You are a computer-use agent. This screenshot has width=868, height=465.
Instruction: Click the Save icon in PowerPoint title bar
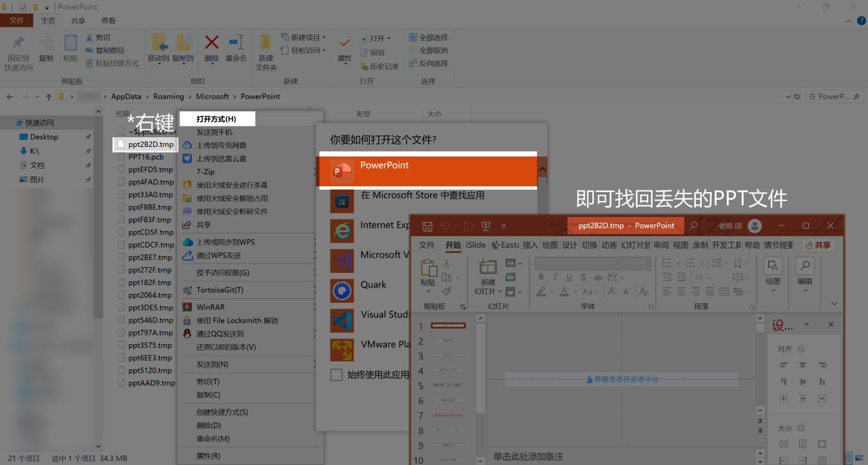[x=427, y=226]
